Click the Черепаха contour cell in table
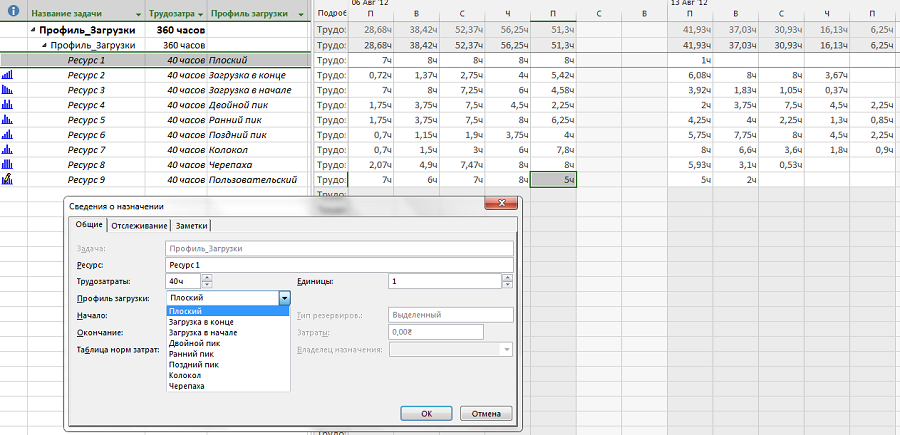Image resolution: width=900 pixels, height=435 pixels. coord(259,165)
